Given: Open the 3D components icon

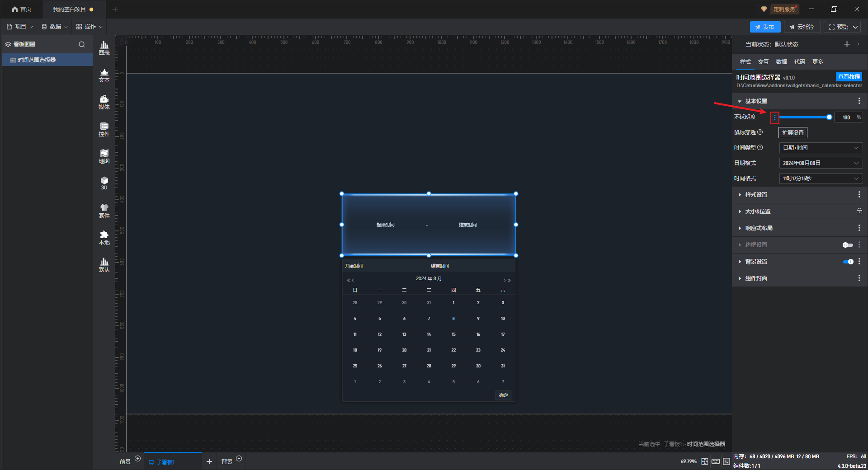Looking at the screenshot, I should 104,183.
